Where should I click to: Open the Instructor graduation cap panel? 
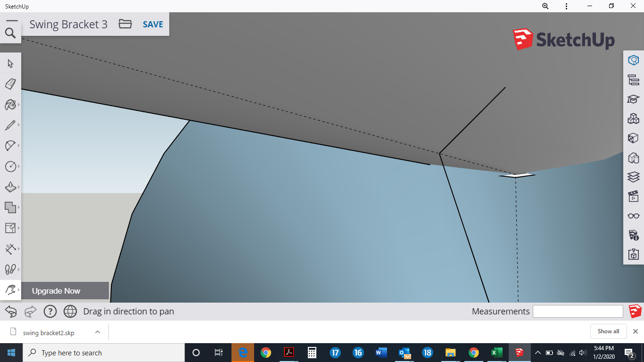tap(633, 99)
